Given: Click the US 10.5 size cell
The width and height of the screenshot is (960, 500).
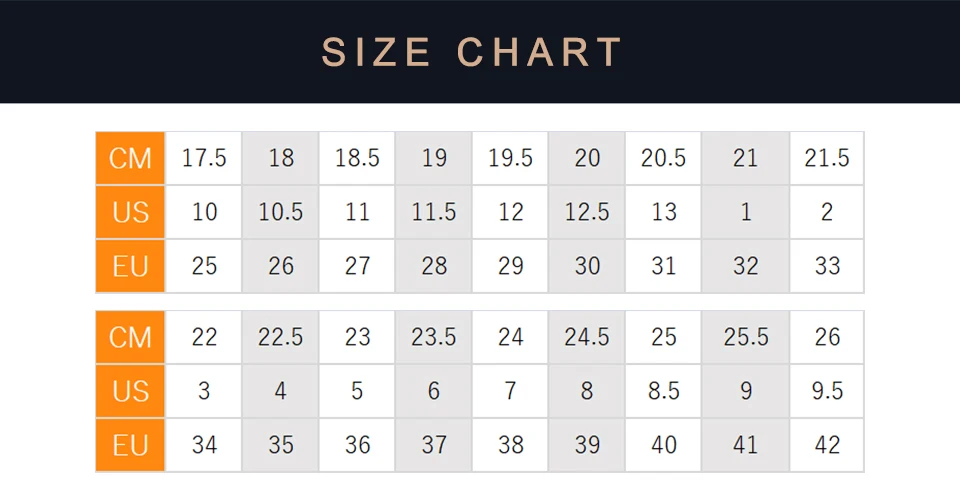Looking at the screenshot, I should [280, 212].
